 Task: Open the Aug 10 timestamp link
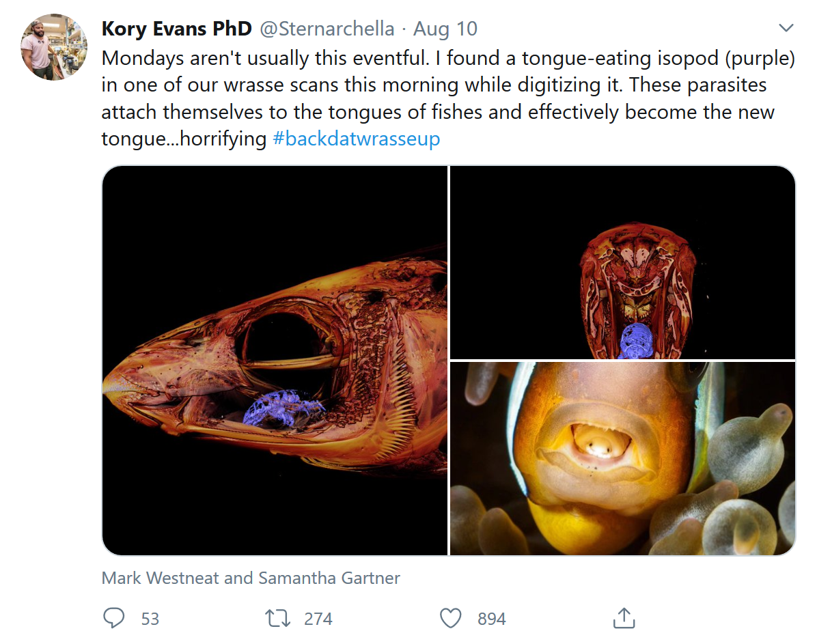coord(445,29)
